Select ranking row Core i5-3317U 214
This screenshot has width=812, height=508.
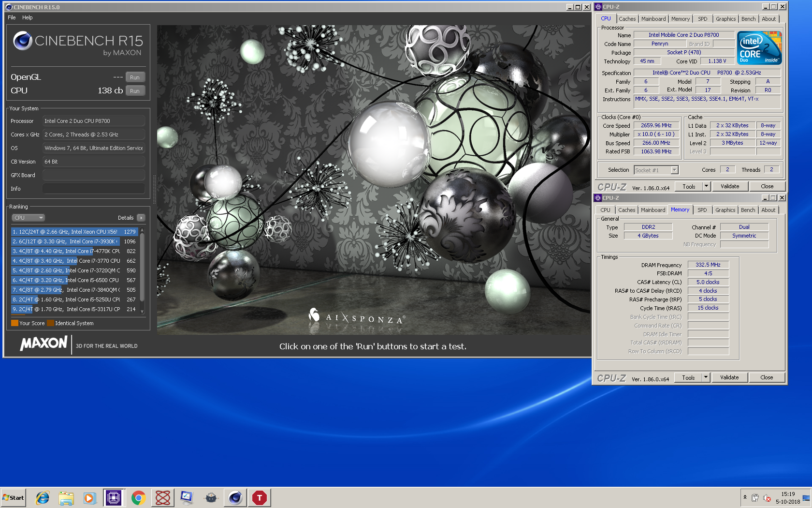(74, 309)
